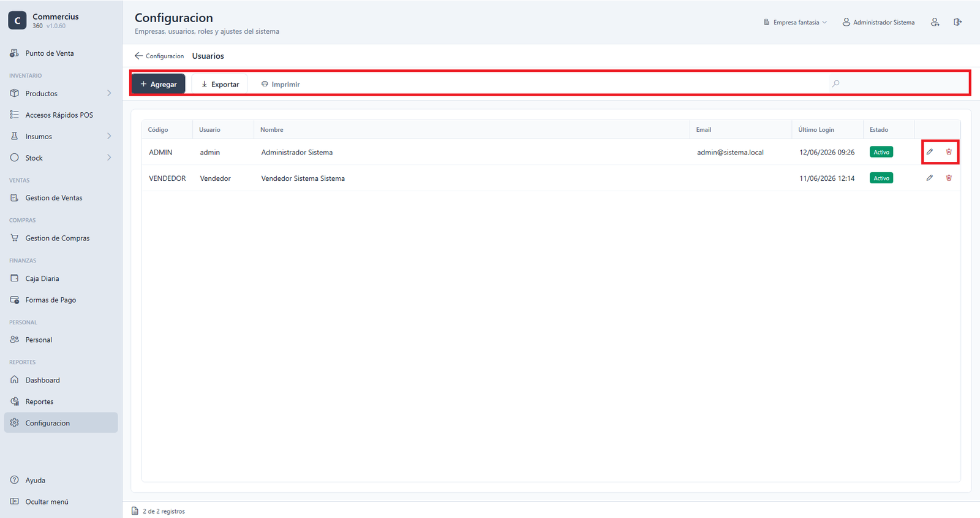Go back via Configuracion breadcrumb link

point(159,56)
